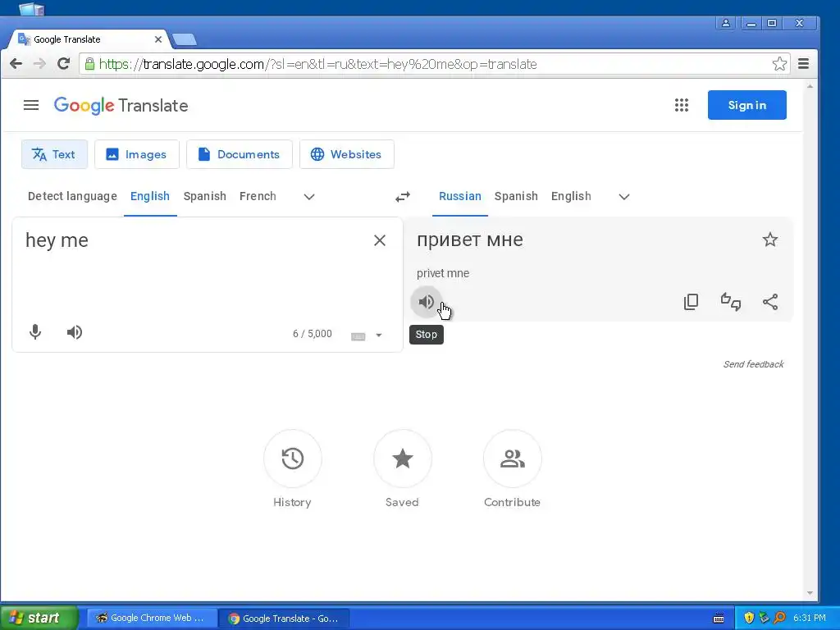The image size is (840, 630).
Task: Open the main hamburger menu
Action: tap(31, 105)
